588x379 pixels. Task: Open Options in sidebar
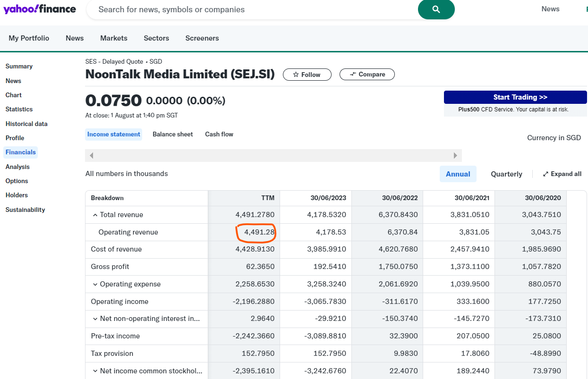(x=17, y=181)
